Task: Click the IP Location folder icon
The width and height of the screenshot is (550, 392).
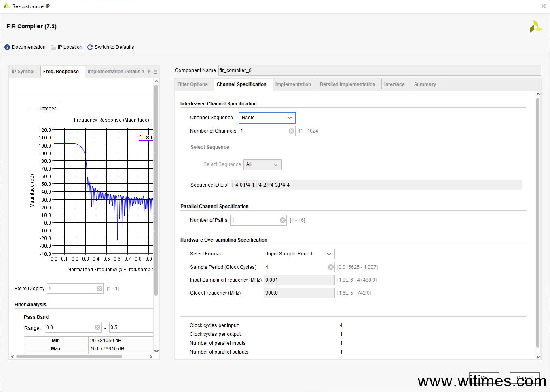Action: (53, 47)
